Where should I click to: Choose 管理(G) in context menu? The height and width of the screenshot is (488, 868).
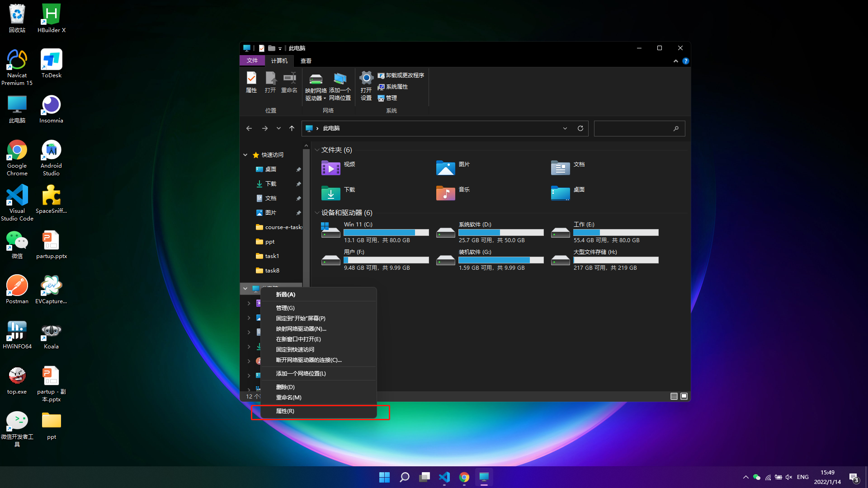319,308
